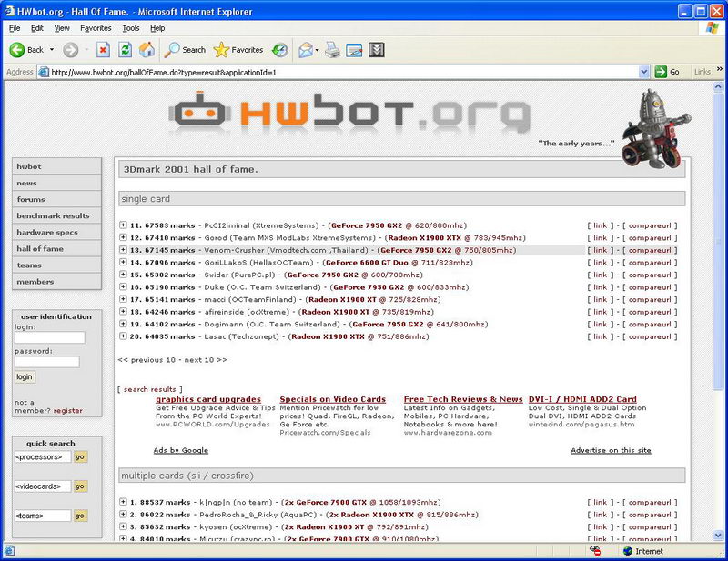Screen dimensions: 728x561
Task: Expand result 20 Lasac entry
Action: click(123, 336)
